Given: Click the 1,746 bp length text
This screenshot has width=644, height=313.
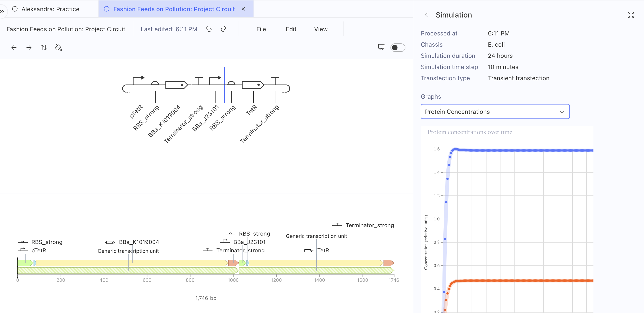Looking at the screenshot, I should coord(206,298).
